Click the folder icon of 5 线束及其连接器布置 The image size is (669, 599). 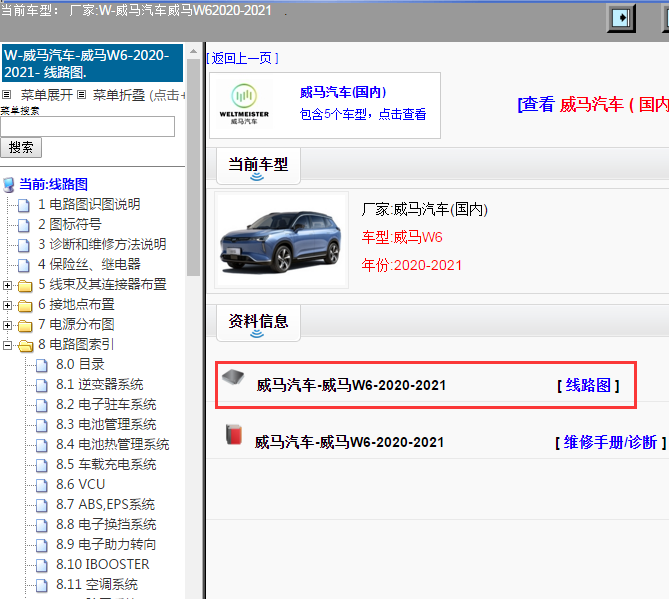25,285
